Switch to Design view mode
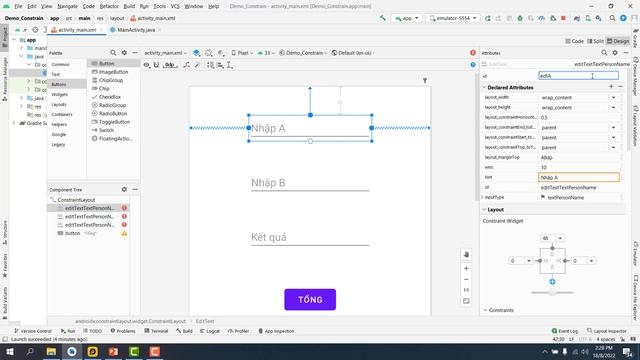Screen dimensions: 640x360 [618, 41]
